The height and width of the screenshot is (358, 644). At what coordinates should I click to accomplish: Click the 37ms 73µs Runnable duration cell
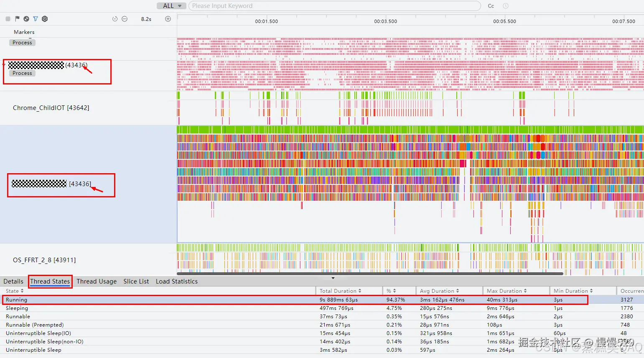coord(333,317)
